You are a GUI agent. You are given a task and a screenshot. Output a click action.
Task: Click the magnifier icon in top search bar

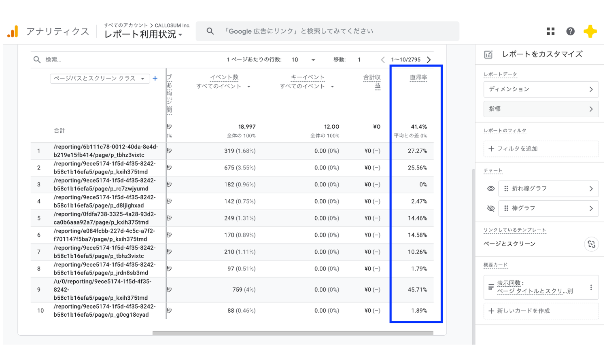210,31
